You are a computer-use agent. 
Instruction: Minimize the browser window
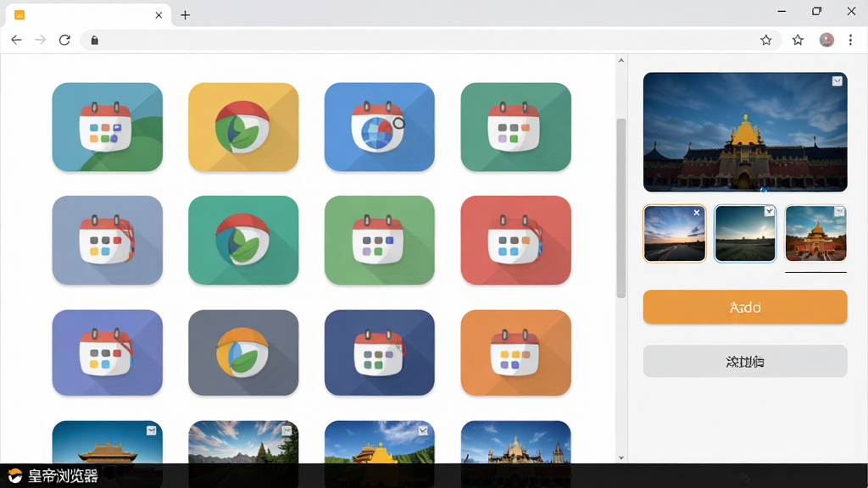[x=782, y=11]
